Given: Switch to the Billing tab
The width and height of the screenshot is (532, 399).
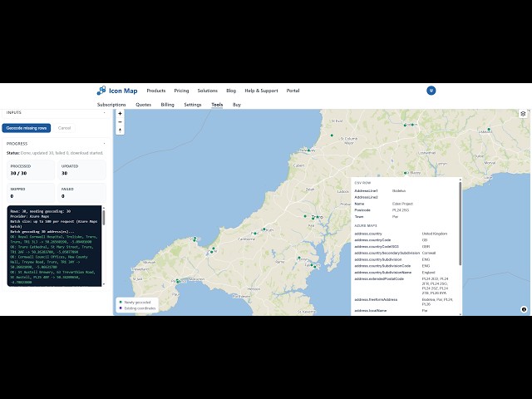Looking at the screenshot, I should point(167,105).
